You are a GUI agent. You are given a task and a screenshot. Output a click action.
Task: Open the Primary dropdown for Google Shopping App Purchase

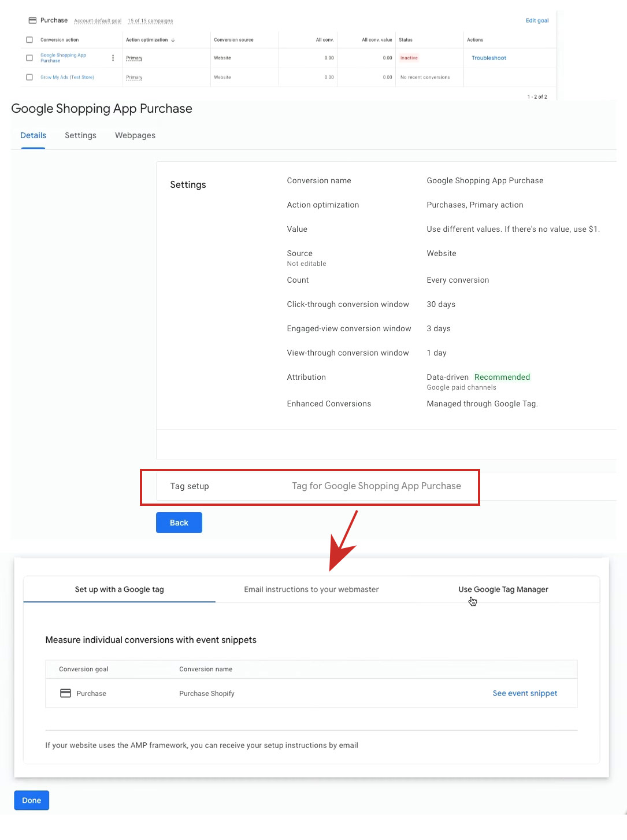pos(134,58)
